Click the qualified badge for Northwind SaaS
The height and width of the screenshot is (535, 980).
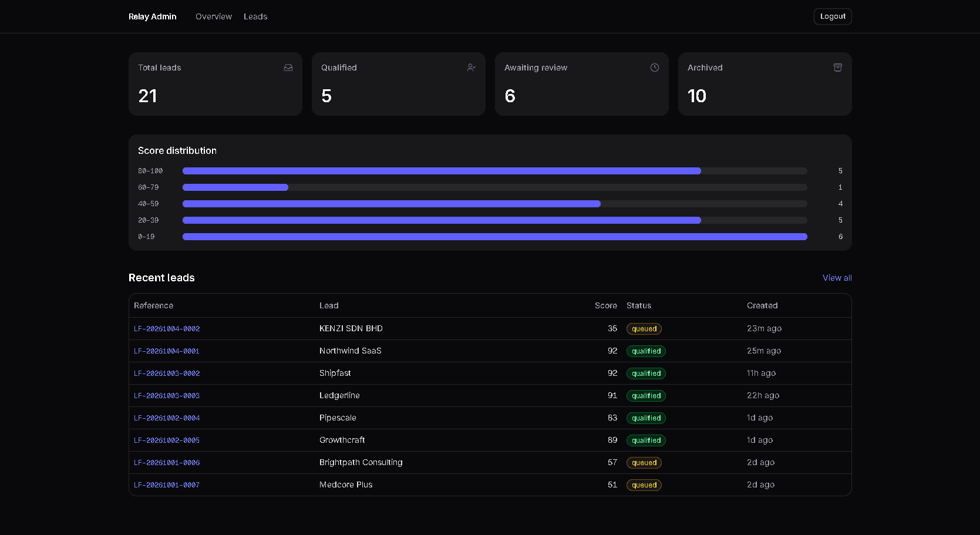tap(646, 351)
